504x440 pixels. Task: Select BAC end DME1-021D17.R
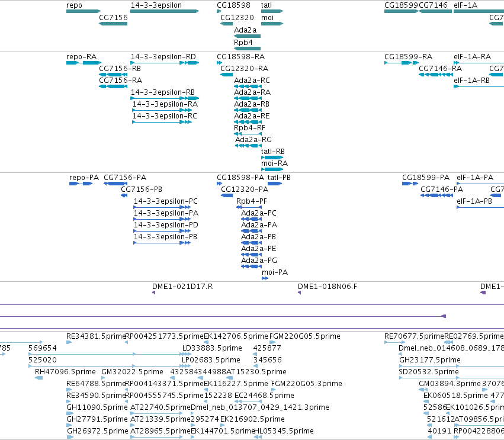click(x=182, y=287)
